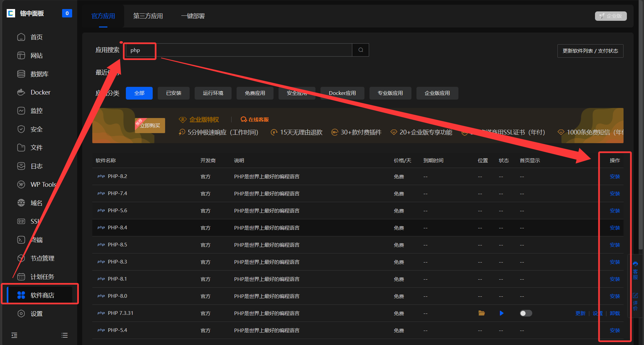Click 设置 link for PHP 7.3.31
The width and height of the screenshot is (644, 345).
pos(597,313)
